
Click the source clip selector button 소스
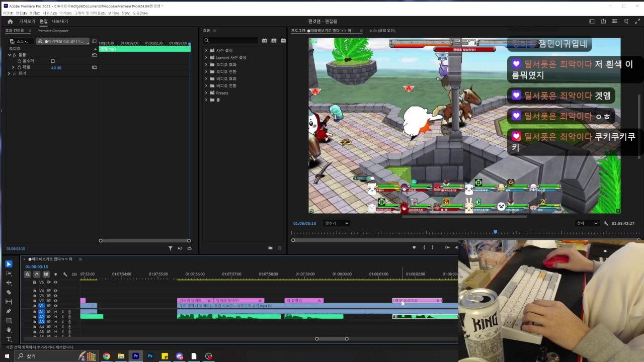coord(22,41)
